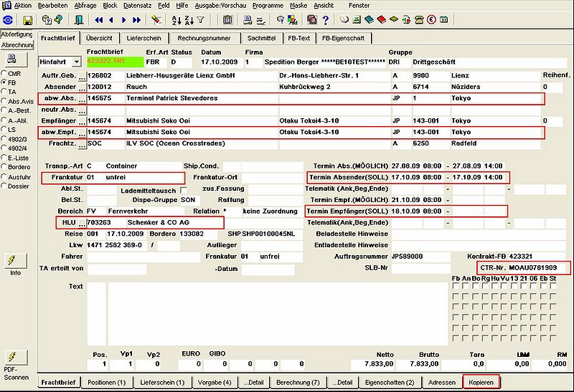Click the Info lightning icon

15,260
